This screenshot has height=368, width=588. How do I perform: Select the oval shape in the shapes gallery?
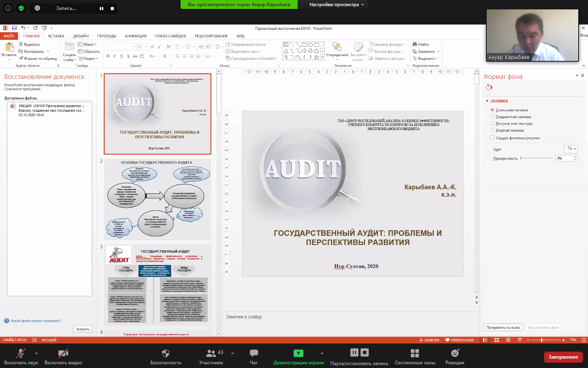(310, 45)
